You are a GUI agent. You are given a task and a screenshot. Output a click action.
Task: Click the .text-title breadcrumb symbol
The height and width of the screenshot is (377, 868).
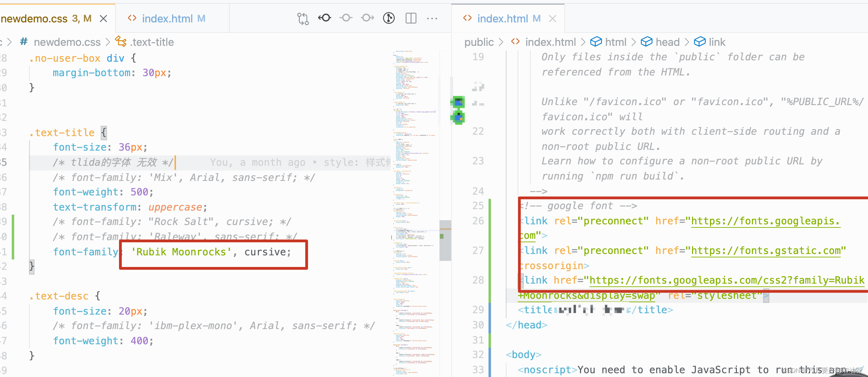152,42
